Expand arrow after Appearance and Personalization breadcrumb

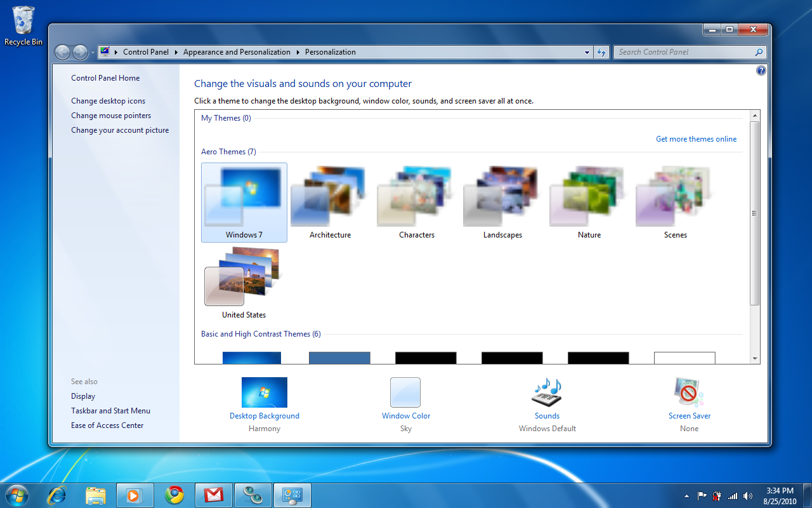pyautogui.click(x=298, y=52)
